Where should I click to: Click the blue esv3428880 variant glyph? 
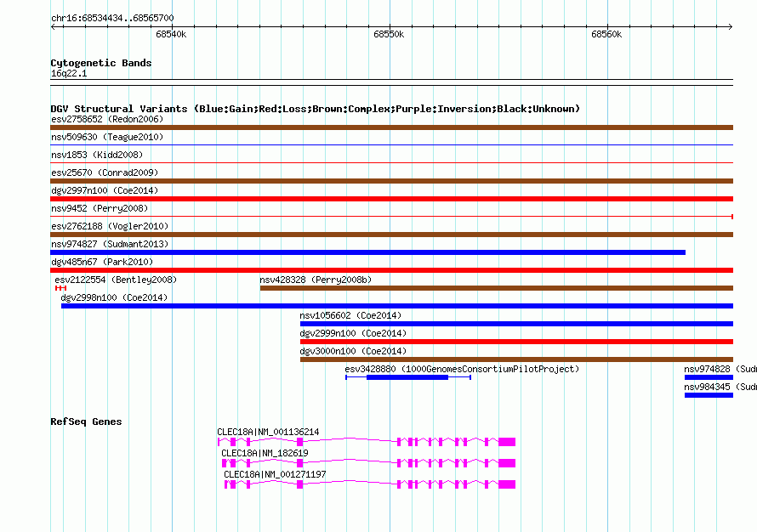408,377
